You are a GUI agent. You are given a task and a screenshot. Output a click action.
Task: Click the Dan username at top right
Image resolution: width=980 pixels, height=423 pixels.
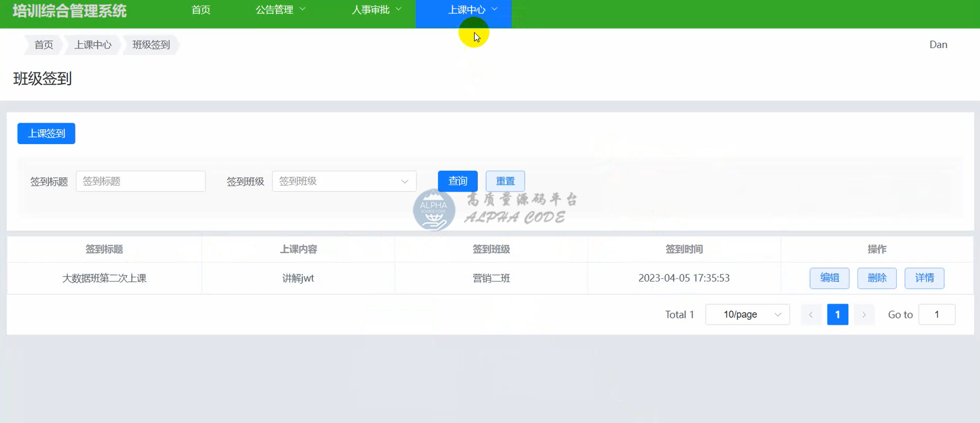[x=938, y=45]
